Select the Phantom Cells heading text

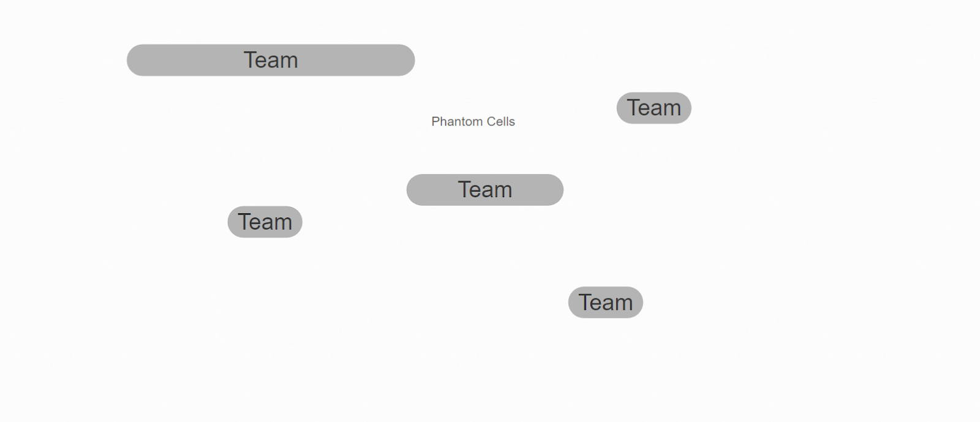[x=473, y=121]
